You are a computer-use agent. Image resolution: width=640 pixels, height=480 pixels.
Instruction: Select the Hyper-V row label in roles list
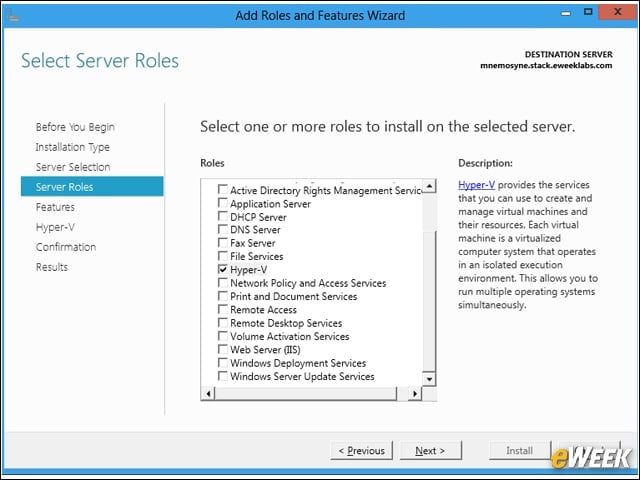point(249,270)
